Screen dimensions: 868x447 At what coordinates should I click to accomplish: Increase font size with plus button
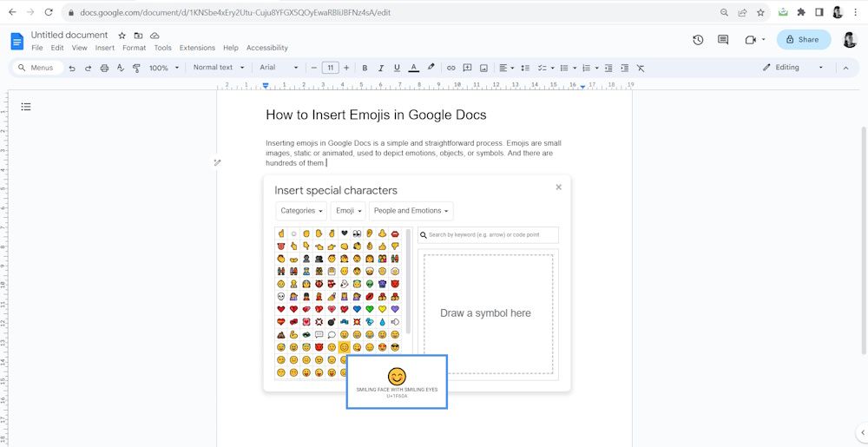346,68
